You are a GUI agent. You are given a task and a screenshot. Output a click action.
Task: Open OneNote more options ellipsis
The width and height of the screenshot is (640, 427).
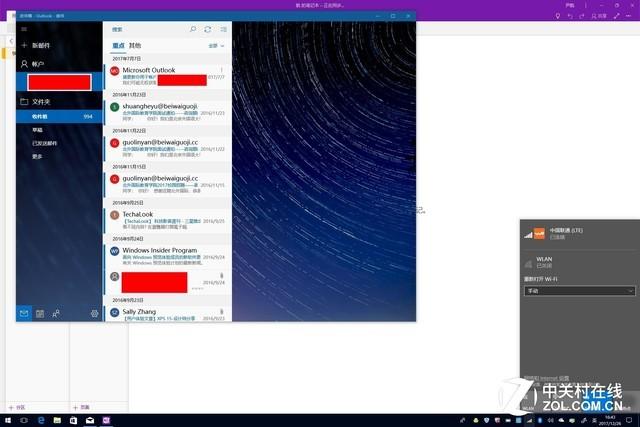[628, 16]
